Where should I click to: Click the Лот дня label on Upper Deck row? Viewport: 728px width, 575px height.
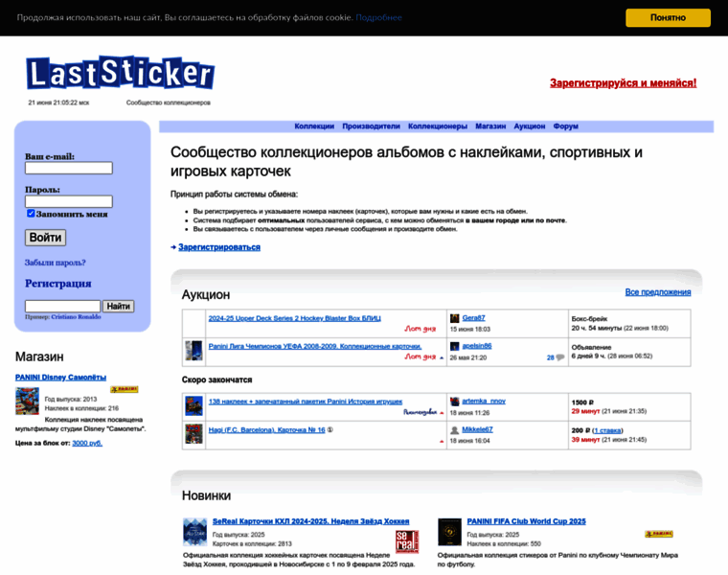[421, 329]
